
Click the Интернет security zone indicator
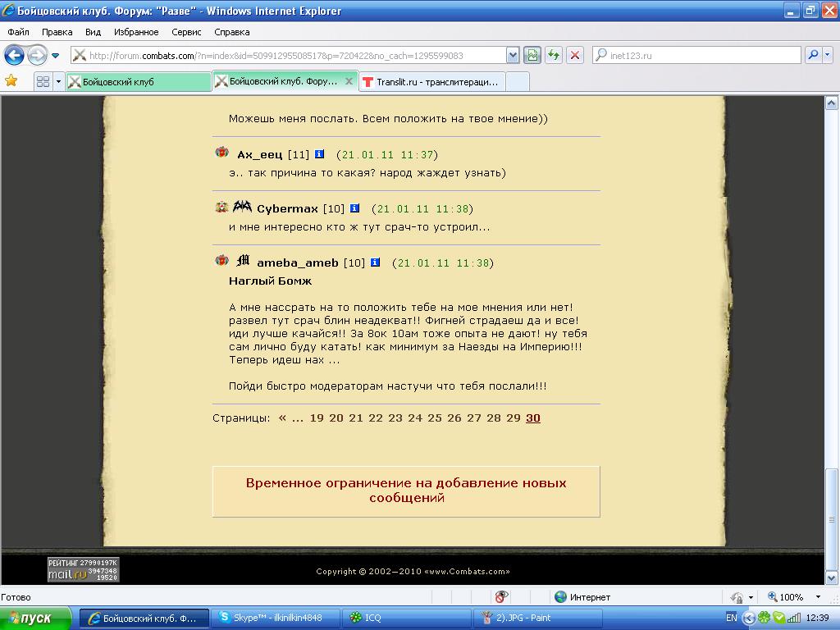point(582,597)
